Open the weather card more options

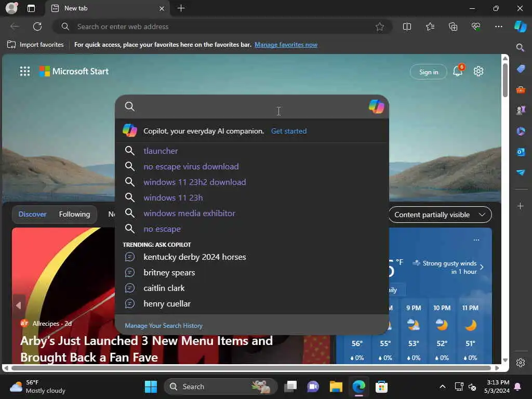coord(476,240)
